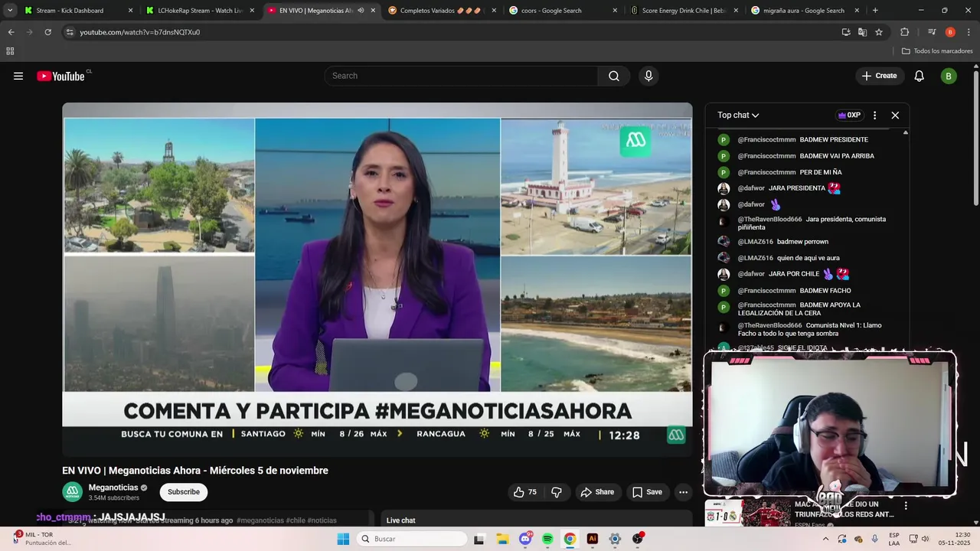
Task: Switch to the Score Energy Drink Chile tab
Action: click(x=683, y=11)
